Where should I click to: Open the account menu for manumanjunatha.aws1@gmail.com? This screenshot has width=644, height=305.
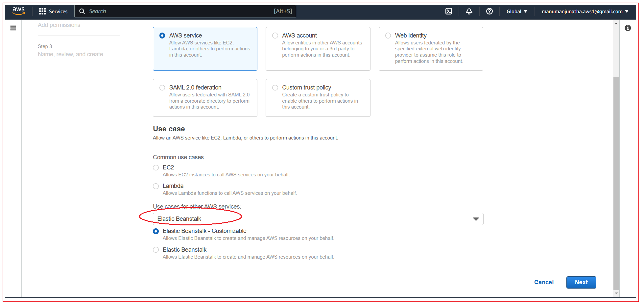click(585, 11)
